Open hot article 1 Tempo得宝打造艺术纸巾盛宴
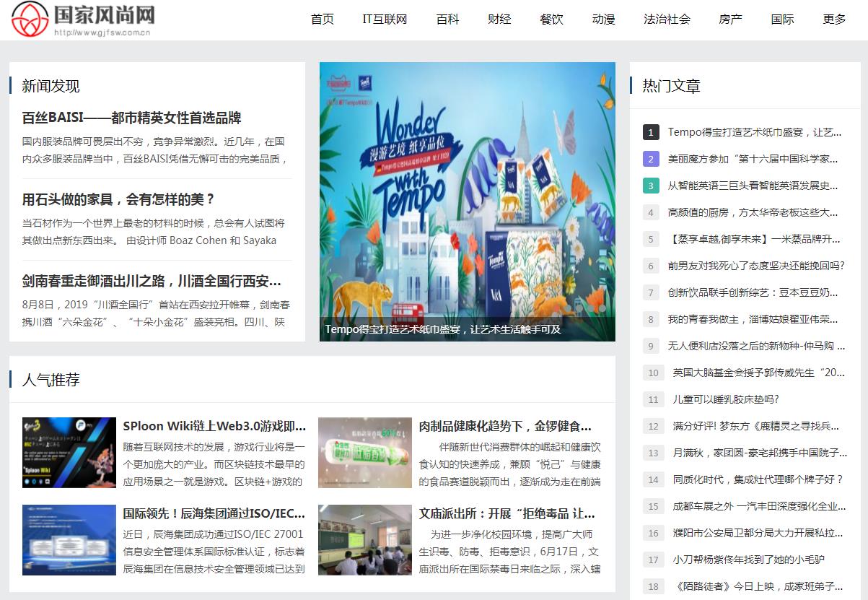 (755, 132)
